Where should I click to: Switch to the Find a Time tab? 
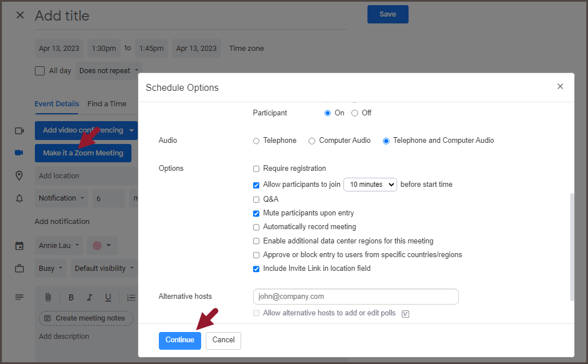107,104
